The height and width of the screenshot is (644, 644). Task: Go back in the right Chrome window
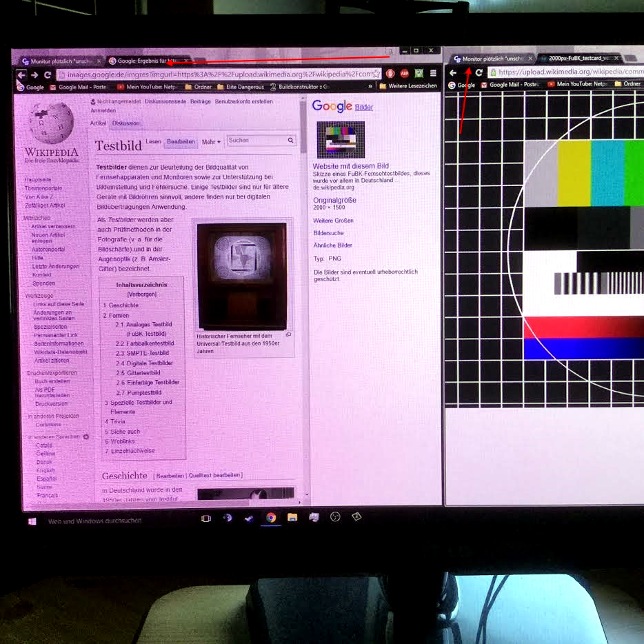453,72
